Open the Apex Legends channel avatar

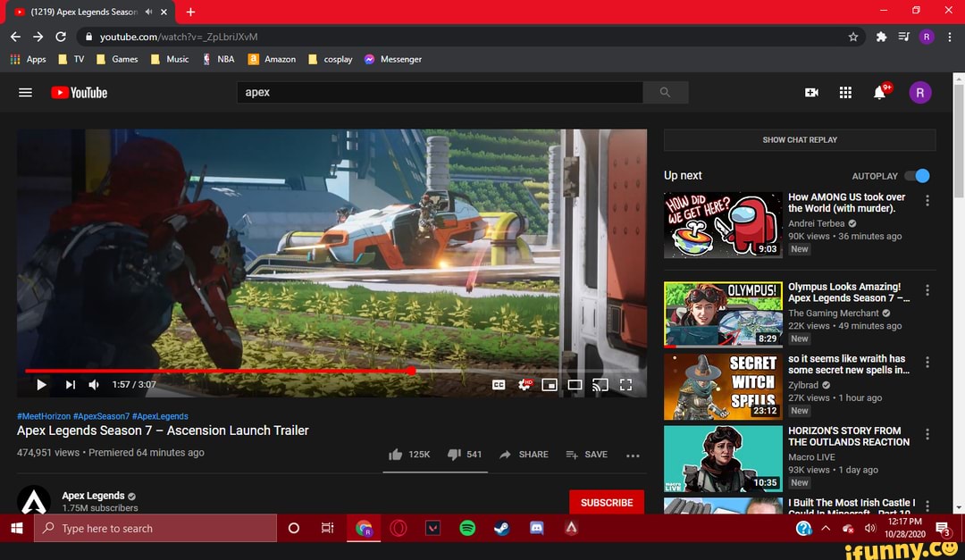click(34, 500)
